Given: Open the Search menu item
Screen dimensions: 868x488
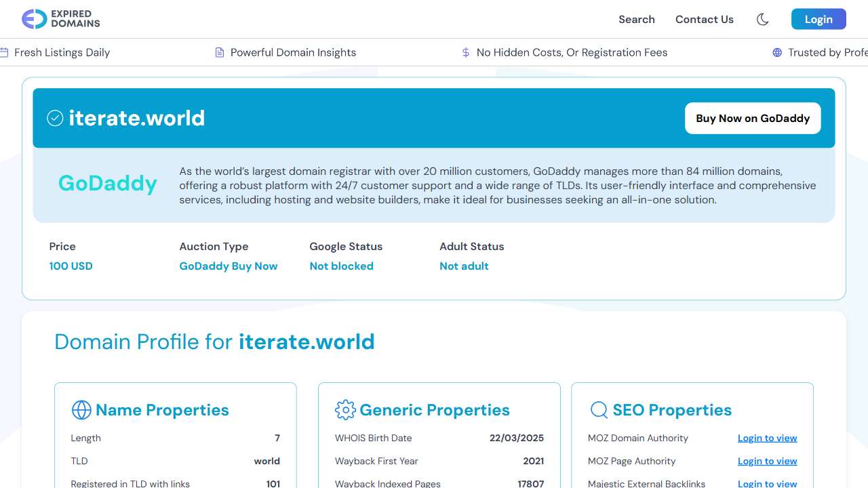Looking at the screenshot, I should coord(636,20).
